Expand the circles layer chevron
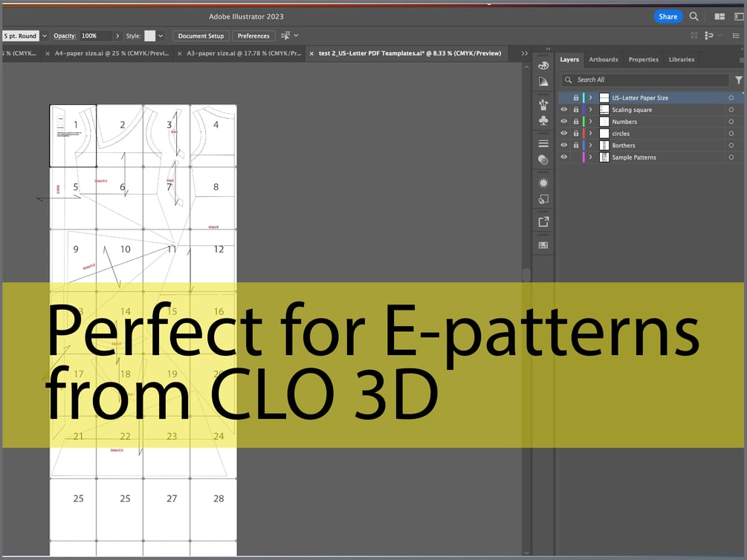Screen dimensions: 747x560 [591, 134]
